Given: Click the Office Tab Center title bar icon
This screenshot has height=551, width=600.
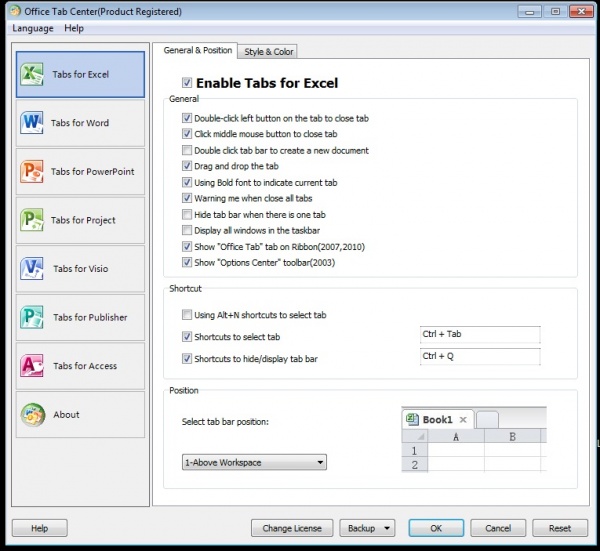Looking at the screenshot, I should click(x=15, y=11).
